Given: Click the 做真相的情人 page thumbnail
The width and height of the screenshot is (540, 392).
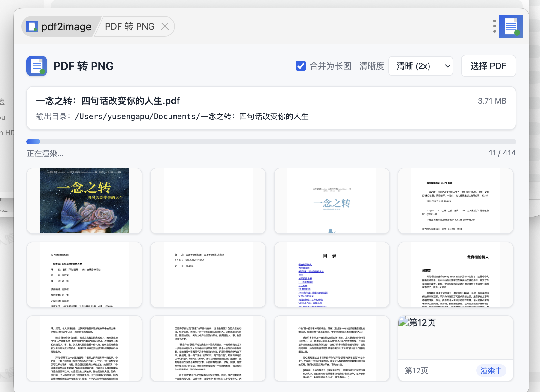Looking at the screenshot, I should pyautogui.click(x=456, y=275).
